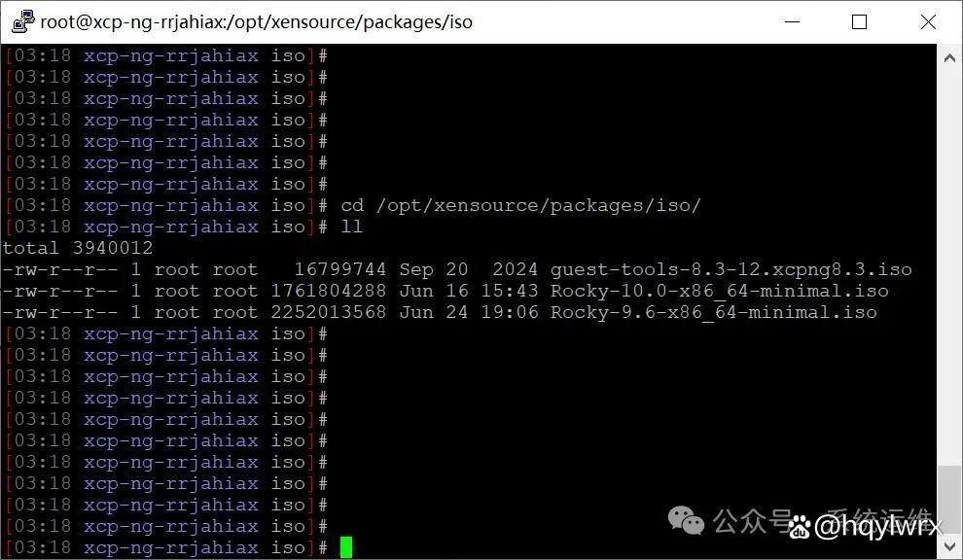This screenshot has height=560, width=963.
Task: Maximize the terminal window
Action: tap(859, 22)
